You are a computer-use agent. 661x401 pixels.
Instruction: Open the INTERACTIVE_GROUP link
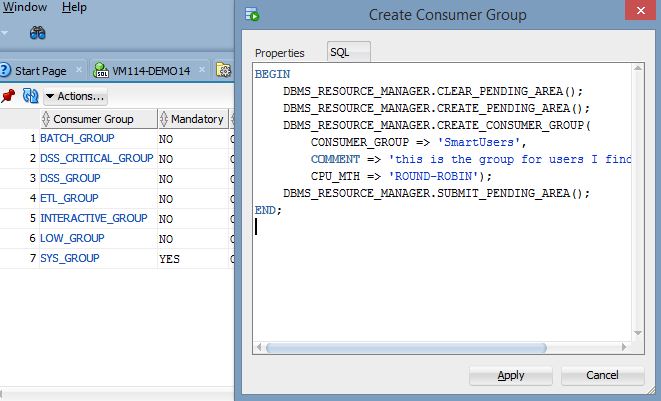click(x=94, y=218)
